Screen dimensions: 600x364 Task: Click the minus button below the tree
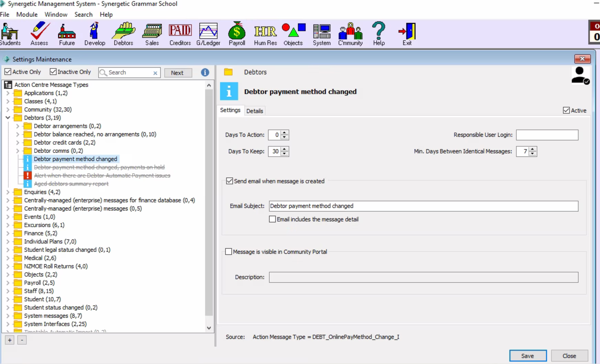click(22, 340)
